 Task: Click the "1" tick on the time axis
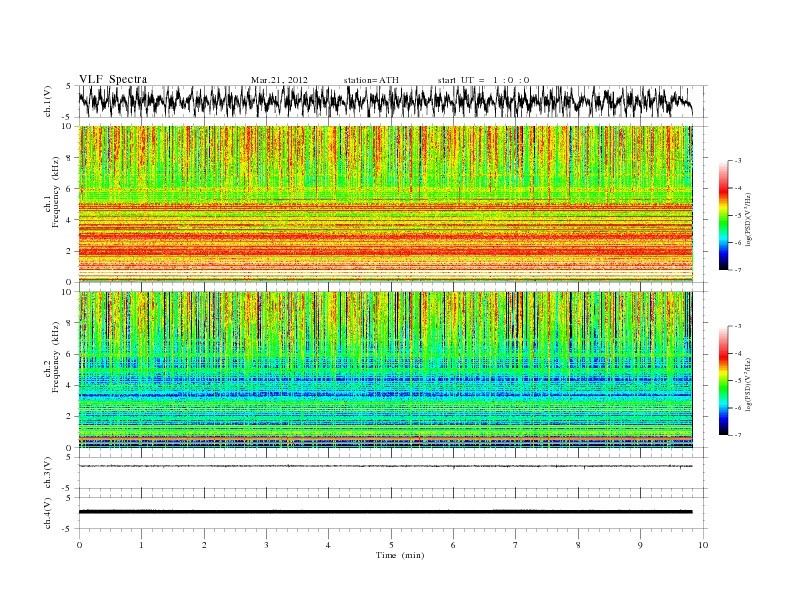pos(141,545)
